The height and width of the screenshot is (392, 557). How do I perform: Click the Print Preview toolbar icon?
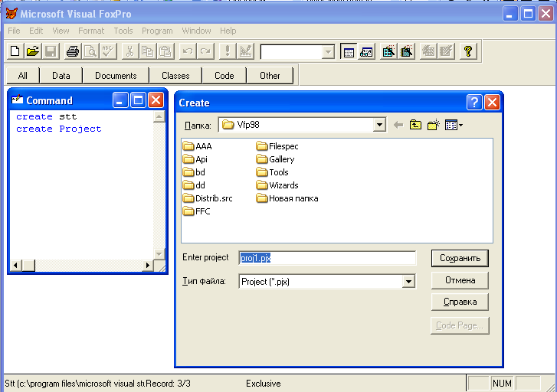(90, 51)
